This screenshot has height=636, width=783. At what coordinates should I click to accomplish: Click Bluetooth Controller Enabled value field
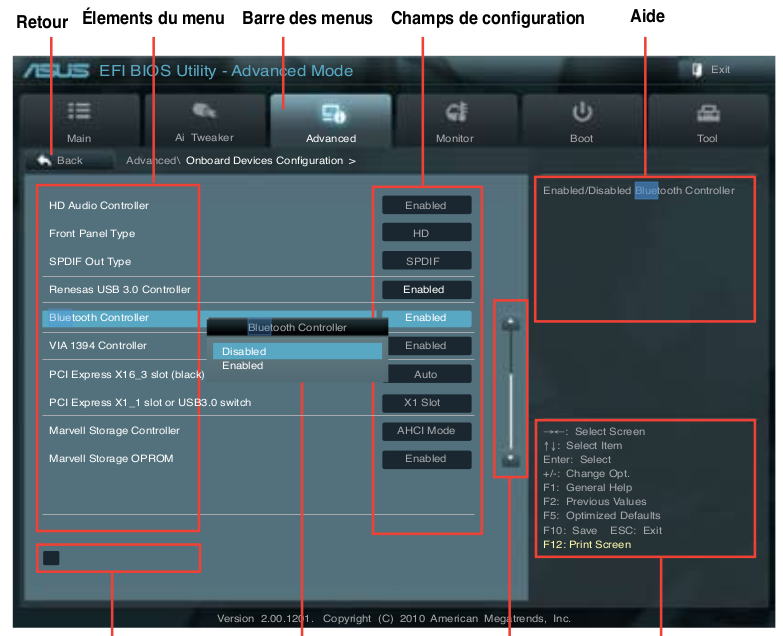coord(426,318)
